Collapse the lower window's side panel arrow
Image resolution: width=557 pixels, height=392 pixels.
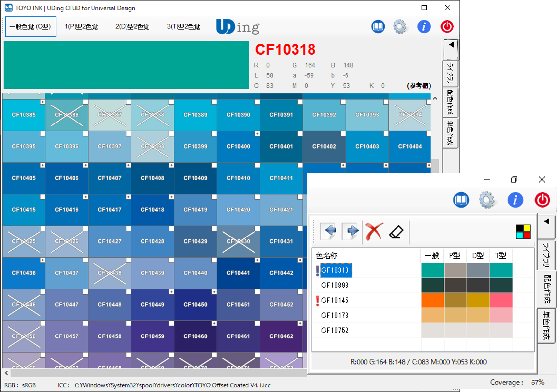pyautogui.click(x=546, y=222)
